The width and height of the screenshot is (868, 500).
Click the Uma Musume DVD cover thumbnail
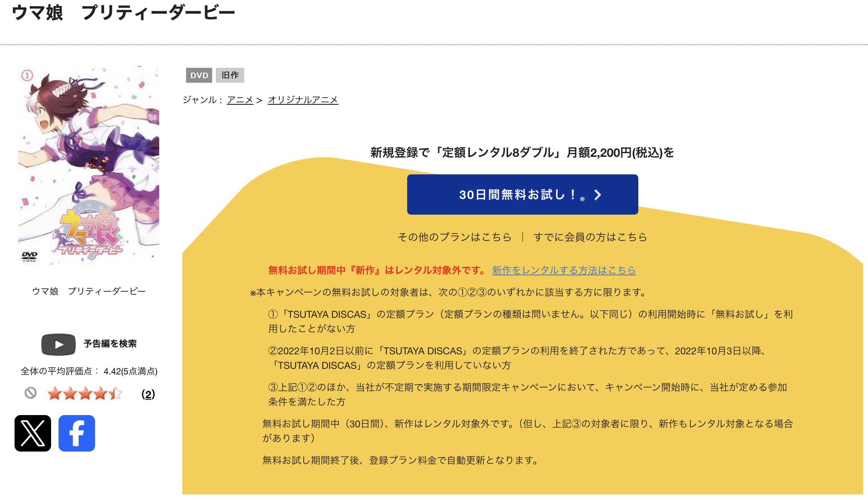coord(89,165)
